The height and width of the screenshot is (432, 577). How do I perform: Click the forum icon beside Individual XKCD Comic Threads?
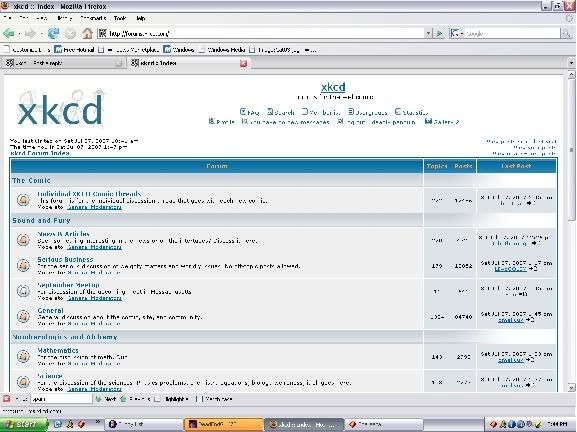24,200
